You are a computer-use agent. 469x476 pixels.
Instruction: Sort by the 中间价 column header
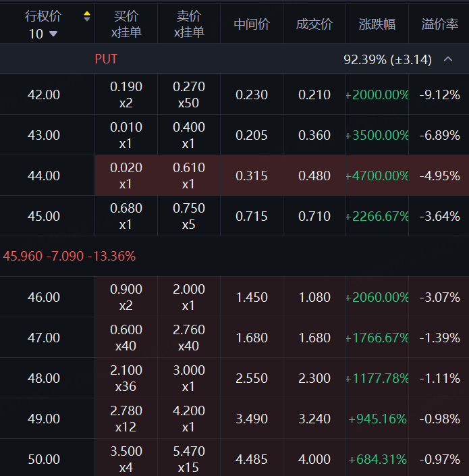click(x=252, y=24)
